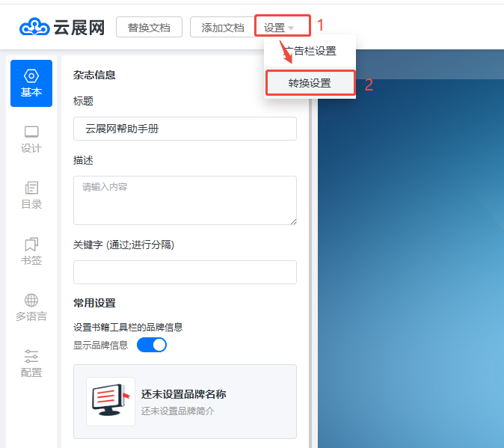This screenshot has height=448, width=504.
Task: Click the 关键字 input field
Action: tap(185, 272)
